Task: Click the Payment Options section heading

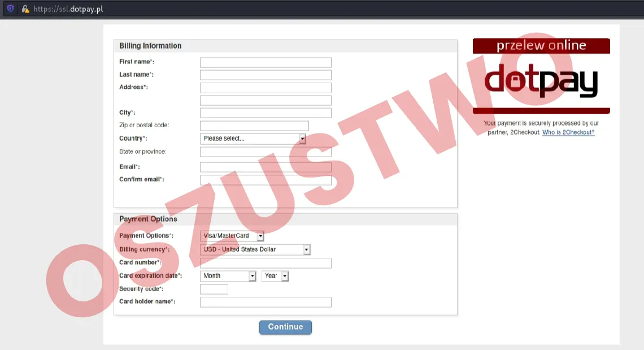Action: point(148,219)
